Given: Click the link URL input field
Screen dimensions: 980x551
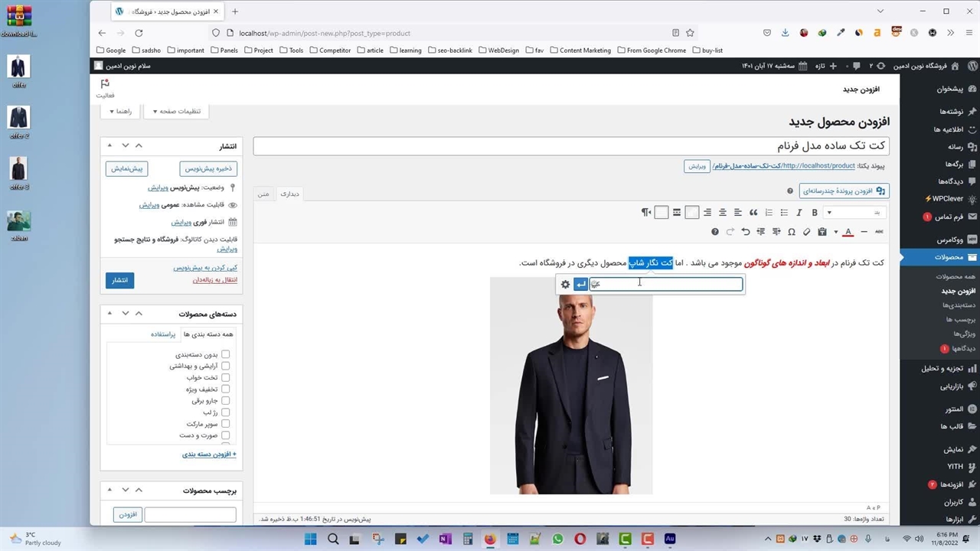Looking at the screenshot, I should click(666, 285).
